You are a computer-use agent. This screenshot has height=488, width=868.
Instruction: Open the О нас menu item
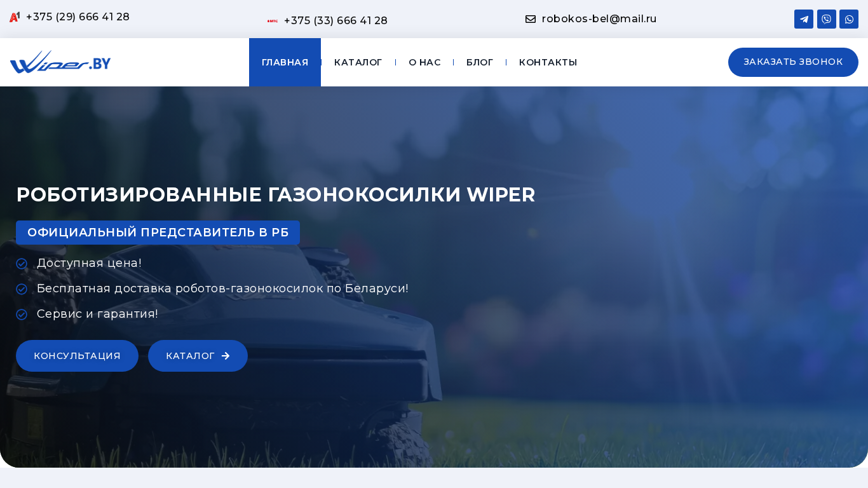424,62
